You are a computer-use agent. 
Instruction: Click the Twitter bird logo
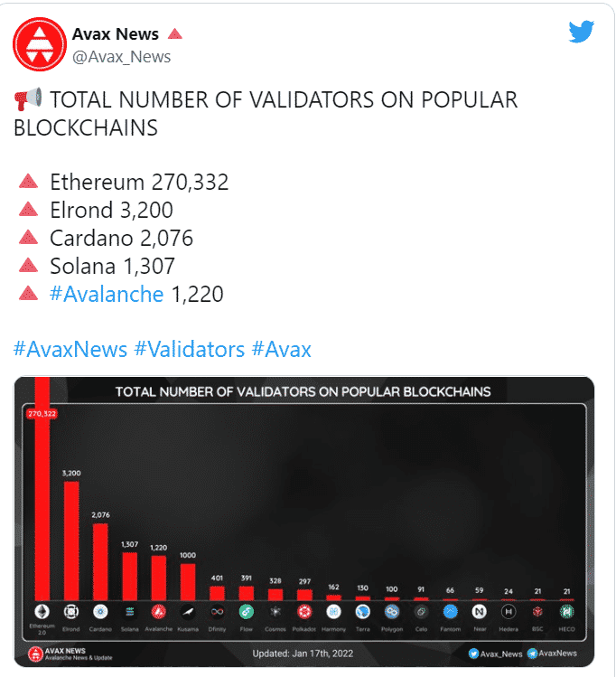581,32
